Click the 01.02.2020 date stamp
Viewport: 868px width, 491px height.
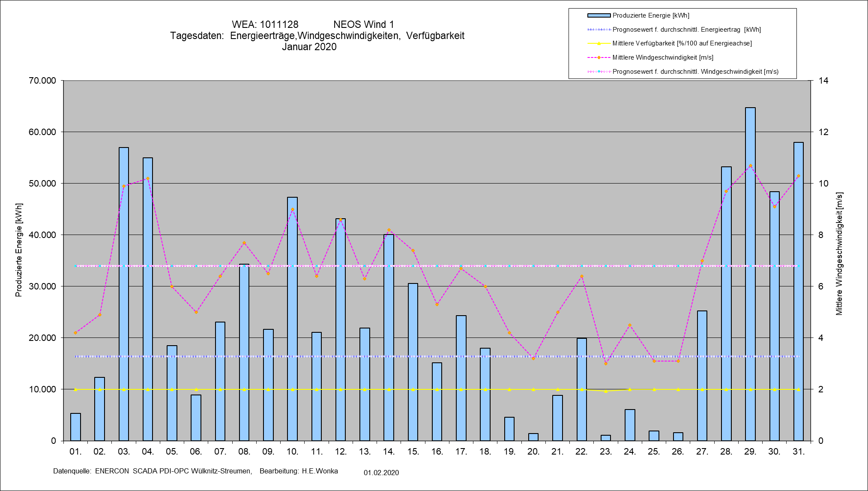click(381, 473)
